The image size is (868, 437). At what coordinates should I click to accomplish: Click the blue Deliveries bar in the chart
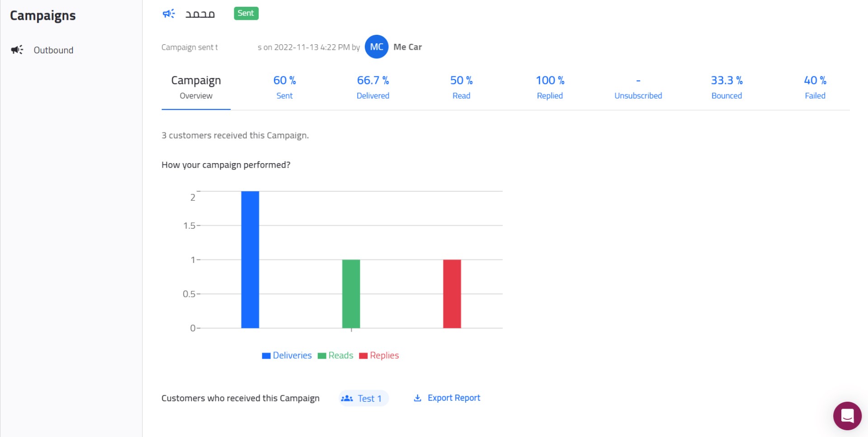tap(250, 259)
